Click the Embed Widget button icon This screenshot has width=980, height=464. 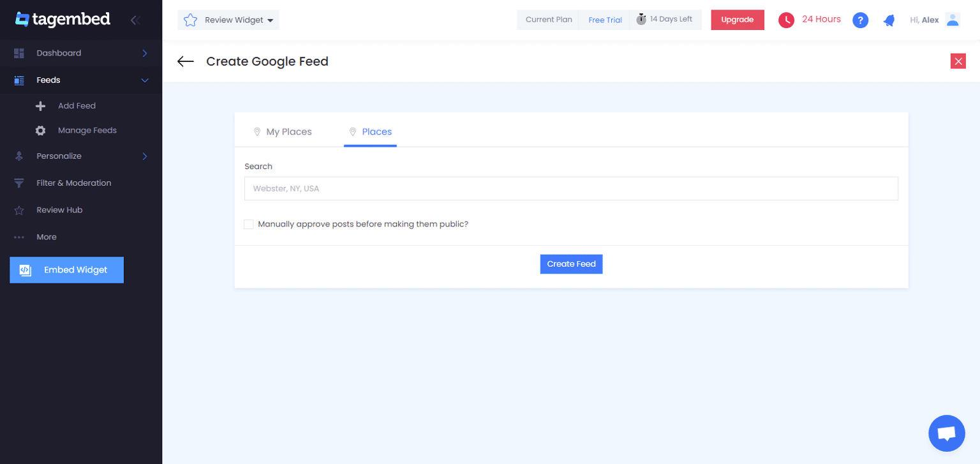(x=24, y=269)
